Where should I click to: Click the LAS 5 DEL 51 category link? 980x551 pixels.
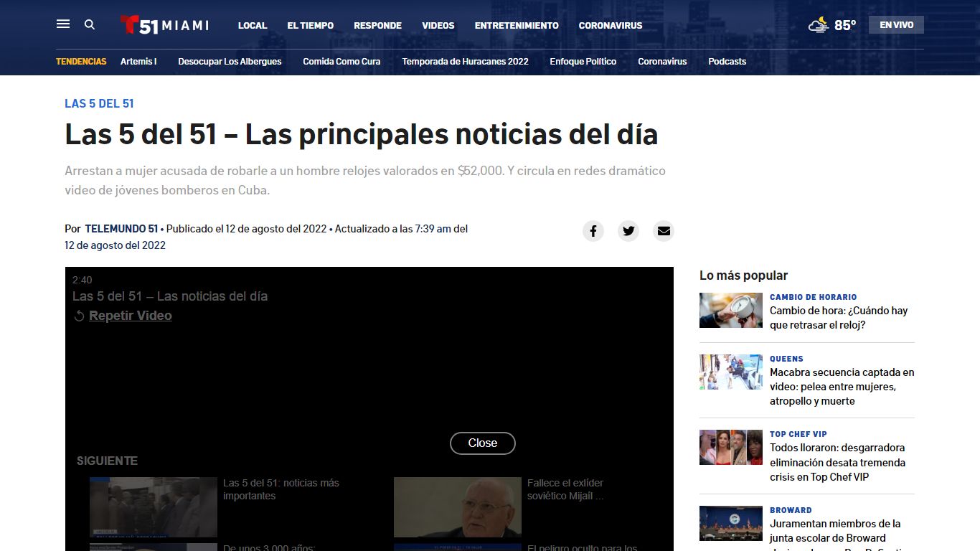(x=99, y=103)
